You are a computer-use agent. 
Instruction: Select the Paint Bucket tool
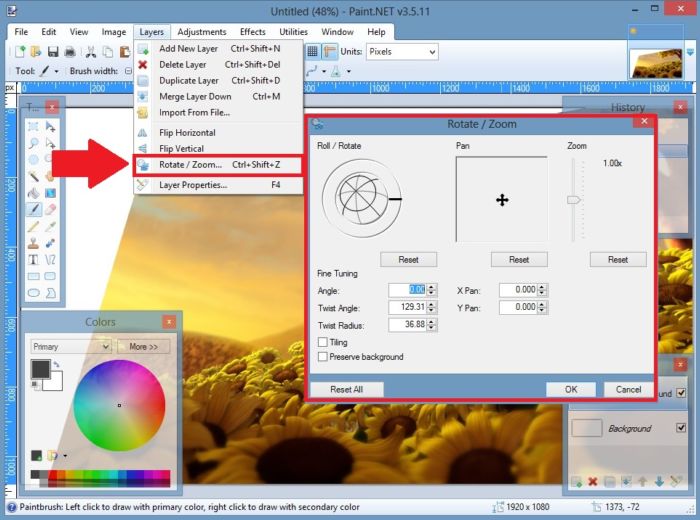[33, 193]
